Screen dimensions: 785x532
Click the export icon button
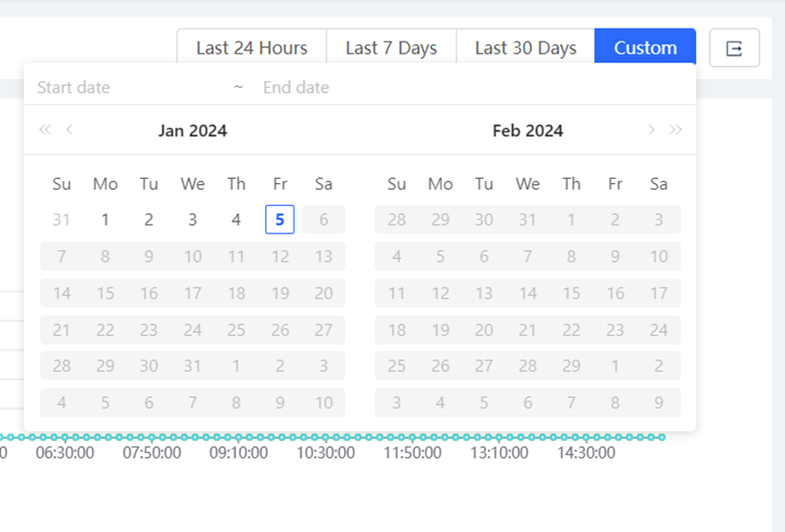click(734, 48)
